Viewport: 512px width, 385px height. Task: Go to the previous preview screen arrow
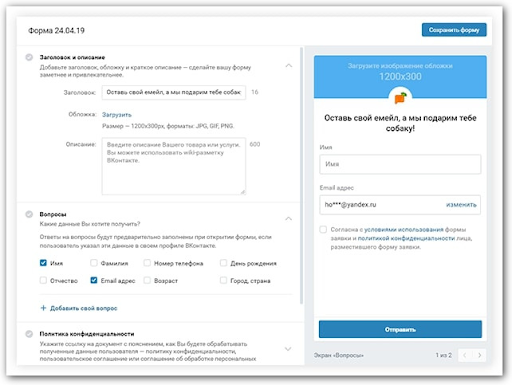(x=465, y=355)
